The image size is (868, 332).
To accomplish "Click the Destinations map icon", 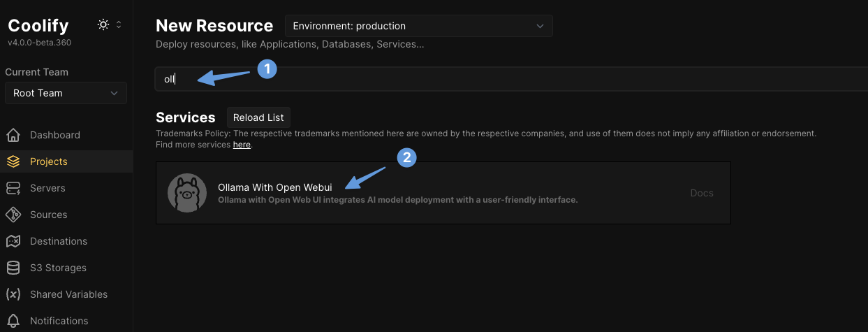I will [13, 241].
